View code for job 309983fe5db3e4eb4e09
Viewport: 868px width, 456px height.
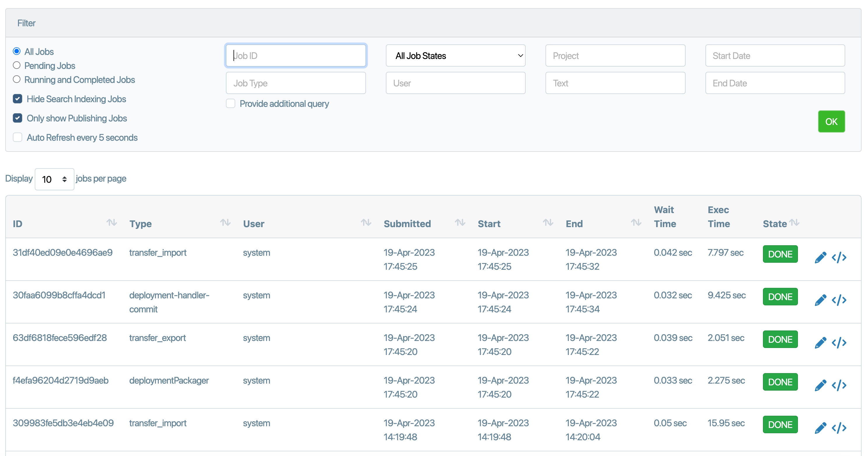[x=839, y=428]
